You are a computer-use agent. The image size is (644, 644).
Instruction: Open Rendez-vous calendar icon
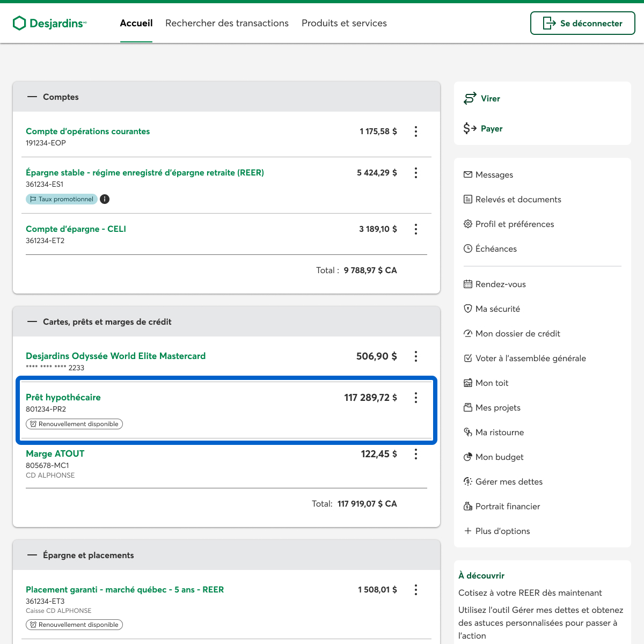[x=468, y=284]
